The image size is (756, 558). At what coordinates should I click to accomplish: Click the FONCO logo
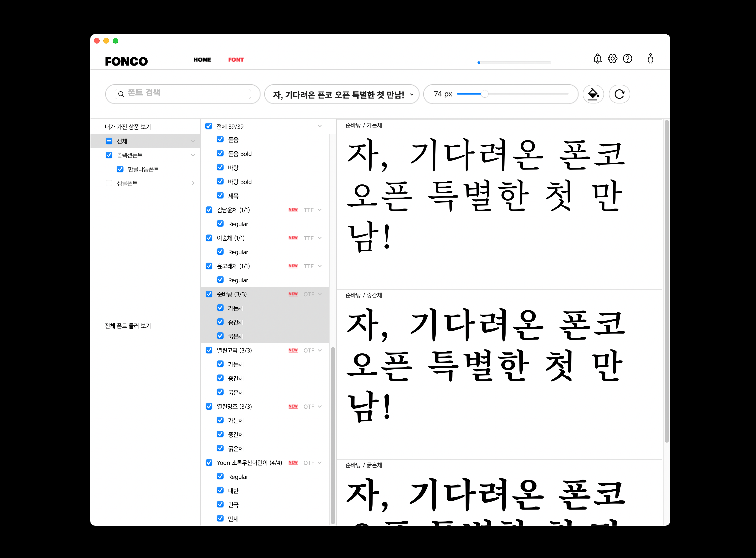[126, 62]
